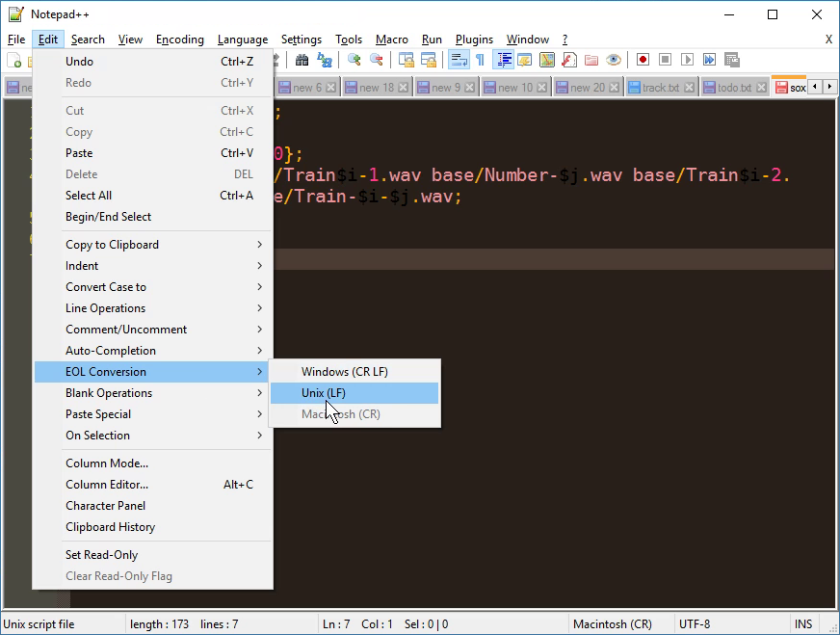Toggle the Indent Guide toolbar icon
The width and height of the screenshot is (840, 635).
coord(504,60)
